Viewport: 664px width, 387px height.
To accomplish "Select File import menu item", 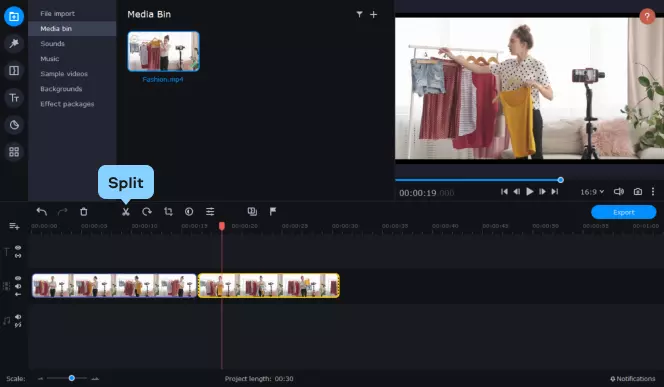I will coord(58,14).
